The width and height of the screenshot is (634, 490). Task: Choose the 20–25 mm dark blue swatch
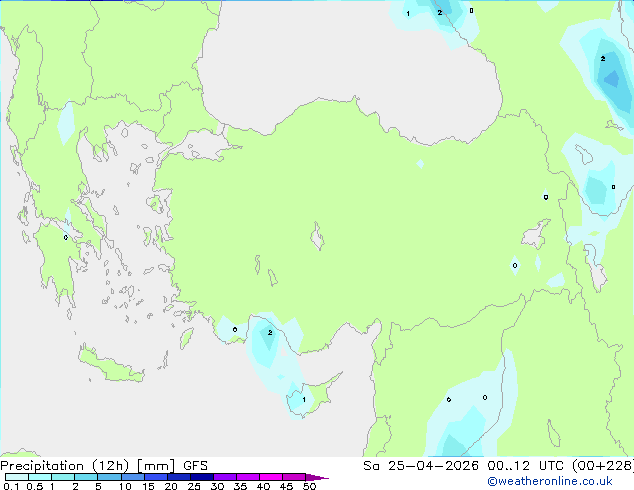179,477
